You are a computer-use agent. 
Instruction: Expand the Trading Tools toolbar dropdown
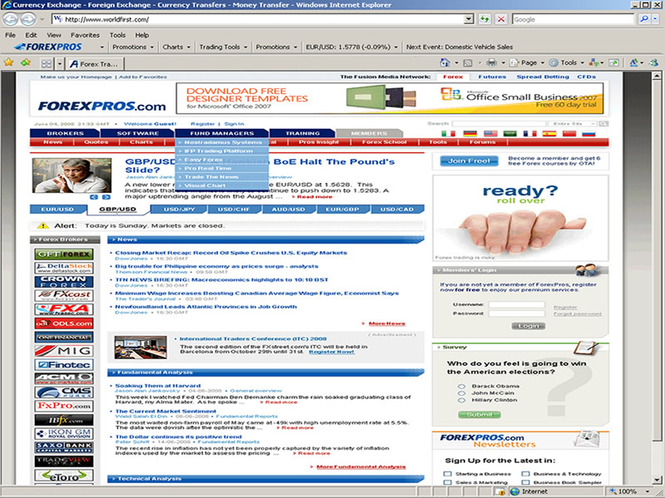[x=246, y=47]
